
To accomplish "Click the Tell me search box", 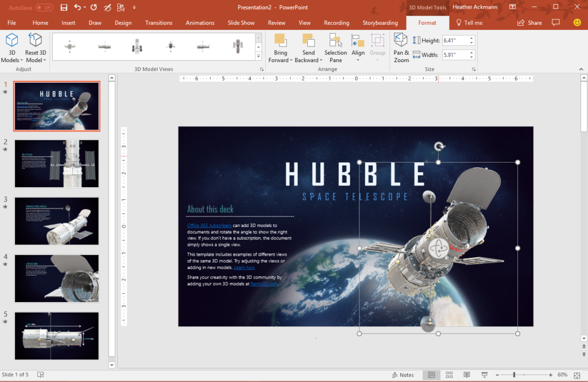I will (469, 23).
